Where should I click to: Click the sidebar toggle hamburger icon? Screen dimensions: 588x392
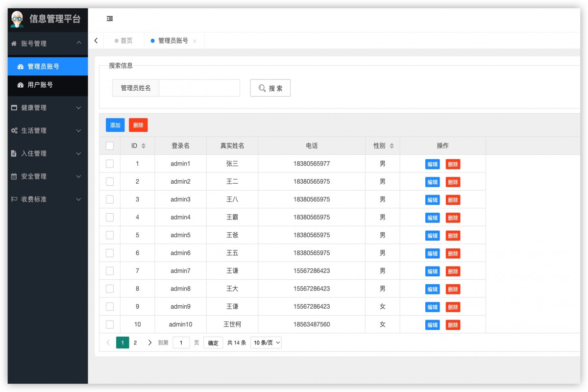pos(109,19)
